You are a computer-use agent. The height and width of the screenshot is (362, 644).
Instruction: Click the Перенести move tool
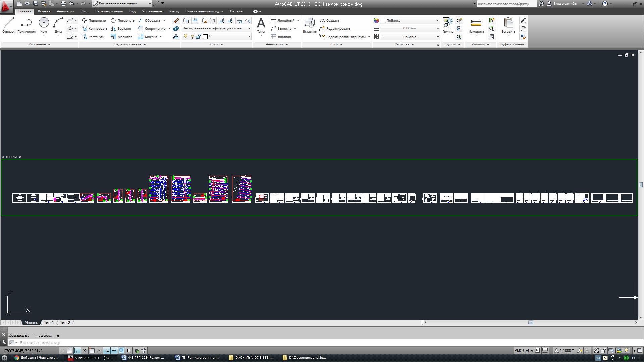(x=94, y=20)
